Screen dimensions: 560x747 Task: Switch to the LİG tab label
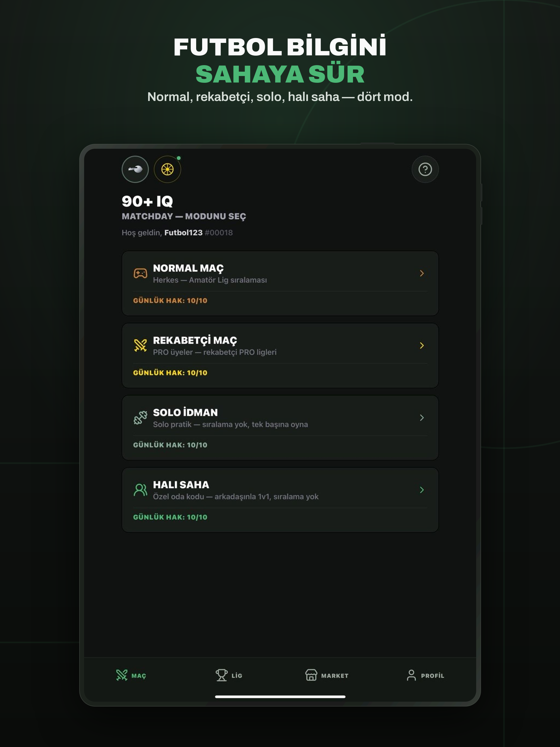237,675
